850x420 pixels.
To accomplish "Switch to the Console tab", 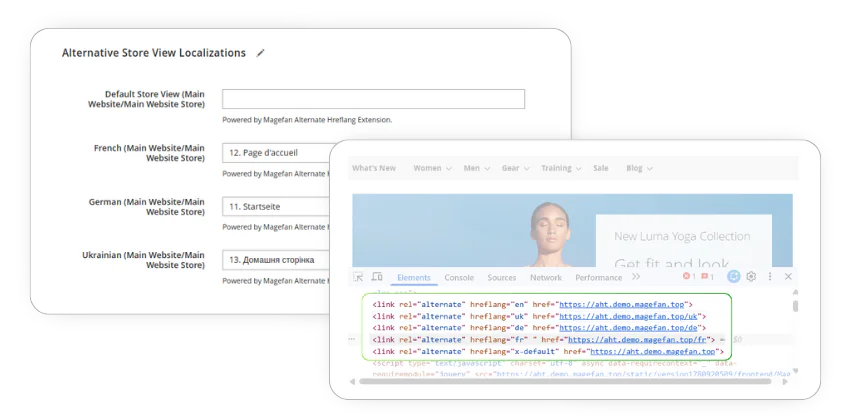I will 459,277.
